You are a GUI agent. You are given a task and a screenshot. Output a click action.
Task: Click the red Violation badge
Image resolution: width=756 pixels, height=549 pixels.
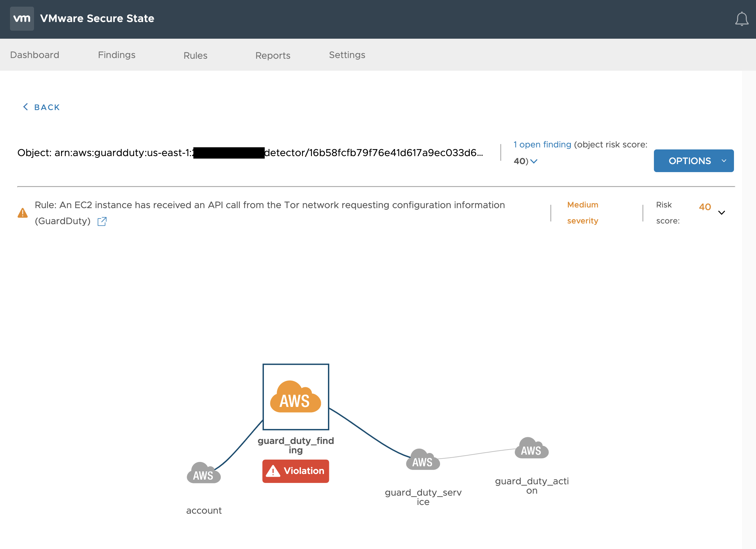(296, 471)
